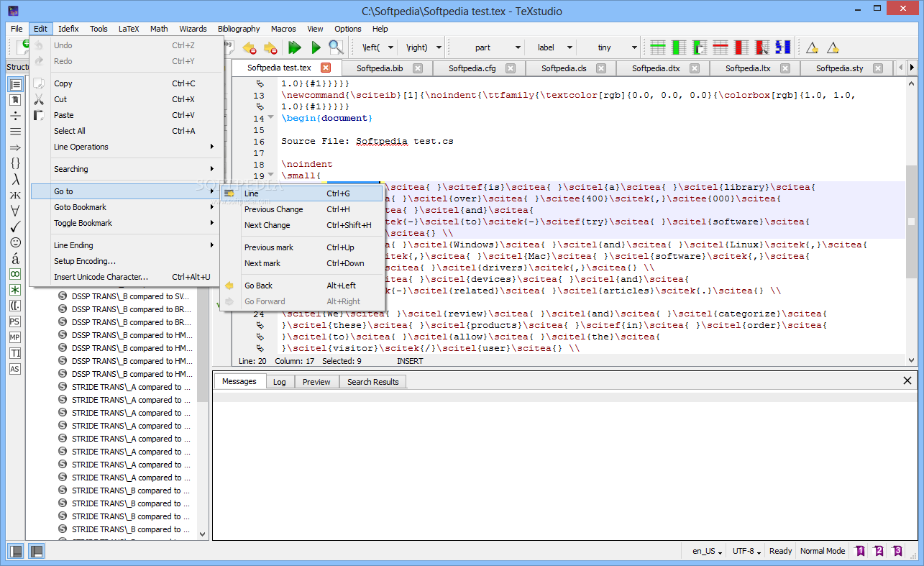This screenshot has height=566, width=924.
Task: Click bookmark 1 icon in status bar
Action: click(x=860, y=551)
